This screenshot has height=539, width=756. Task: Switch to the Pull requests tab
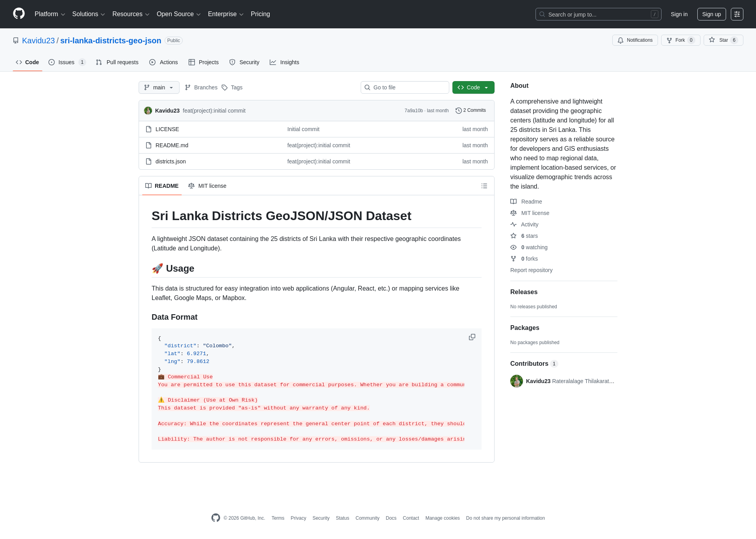click(117, 62)
